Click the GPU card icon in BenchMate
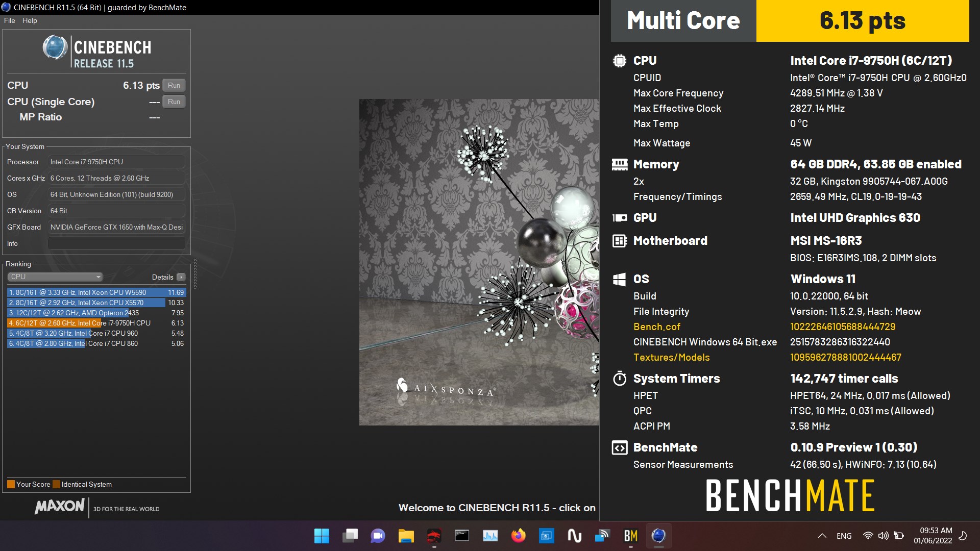The image size is (980, 551). 620,218
